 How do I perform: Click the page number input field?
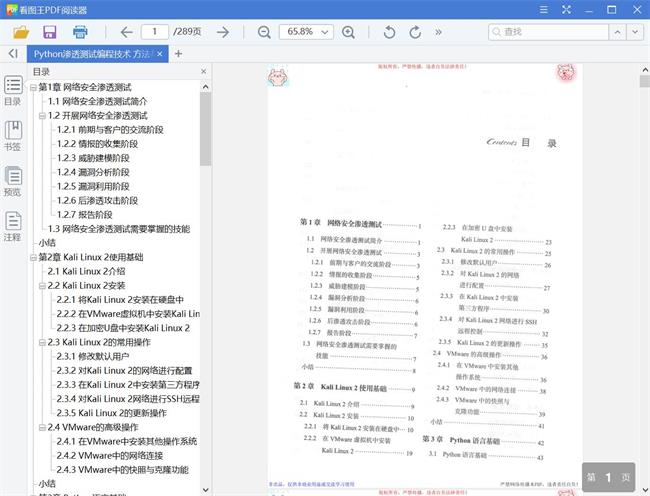(x=155, y=32)
